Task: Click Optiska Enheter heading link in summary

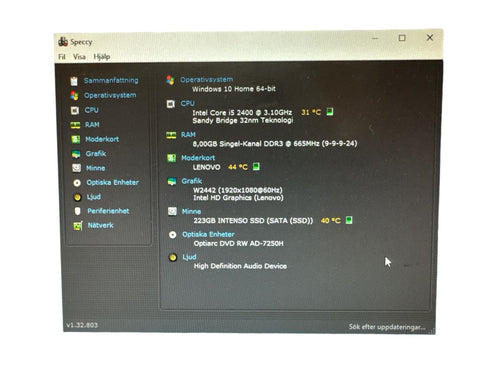Action: pyautogui.click(x=208, y=234)
